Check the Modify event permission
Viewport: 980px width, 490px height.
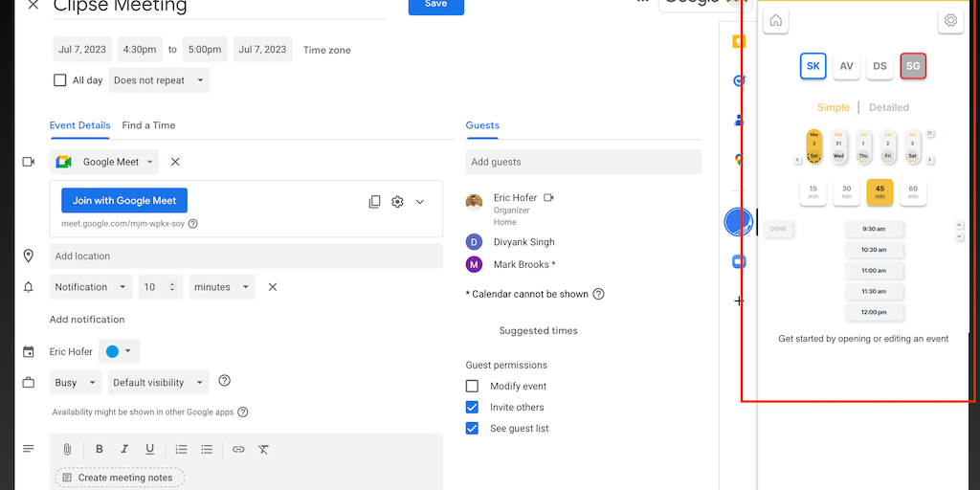pyautogui.click(x=472, y=386)
